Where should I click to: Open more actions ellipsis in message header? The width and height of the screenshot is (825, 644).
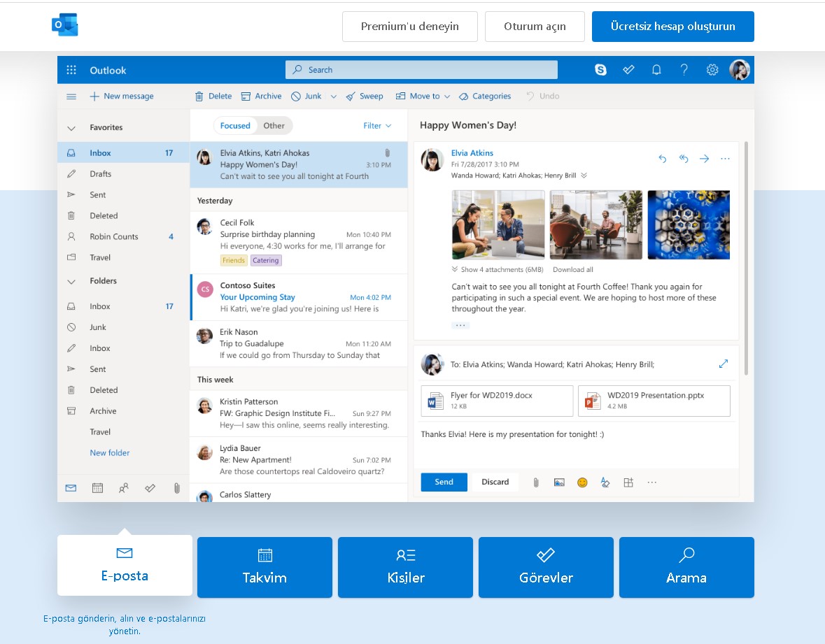point(725,158)
